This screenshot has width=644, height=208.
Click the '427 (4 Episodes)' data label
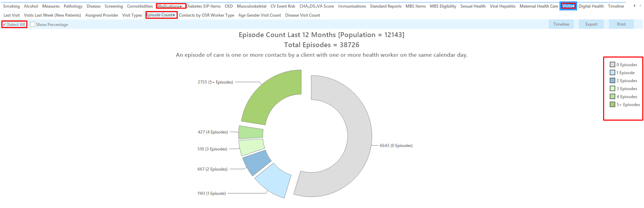click(213, 132)
